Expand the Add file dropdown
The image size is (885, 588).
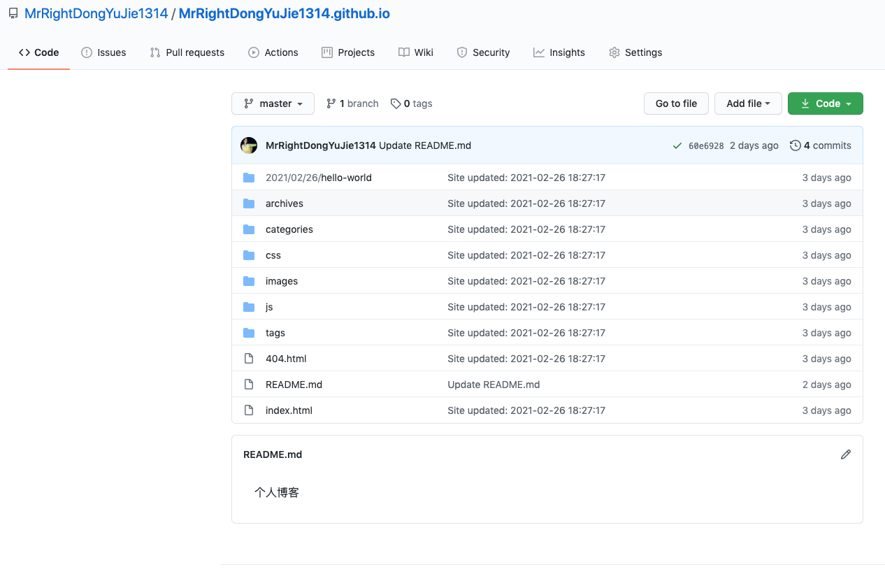(x=748, y=103)
